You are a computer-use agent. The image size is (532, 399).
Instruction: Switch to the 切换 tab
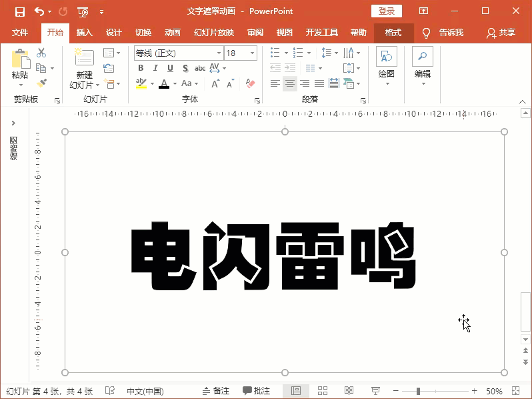coord(143,33)
